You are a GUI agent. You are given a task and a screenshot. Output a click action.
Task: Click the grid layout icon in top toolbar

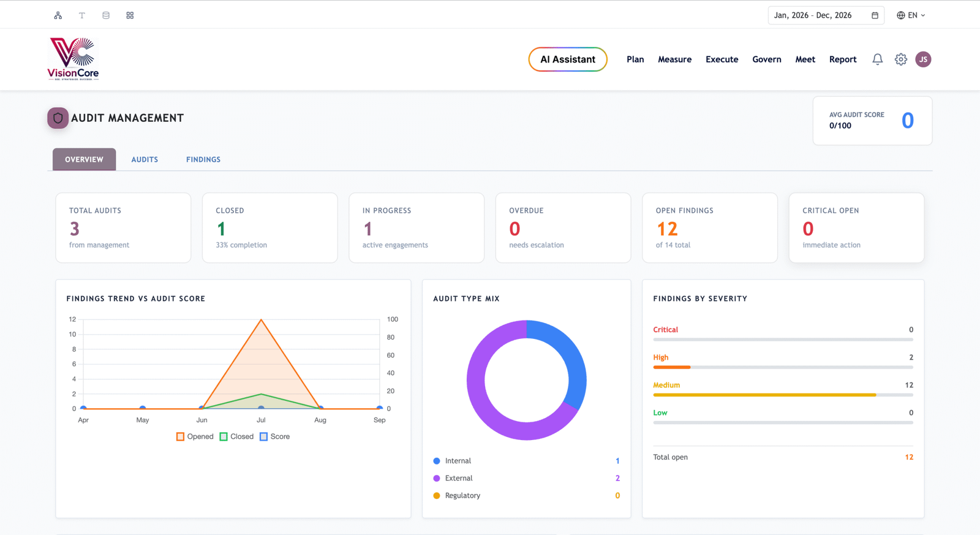coord(130,15)
